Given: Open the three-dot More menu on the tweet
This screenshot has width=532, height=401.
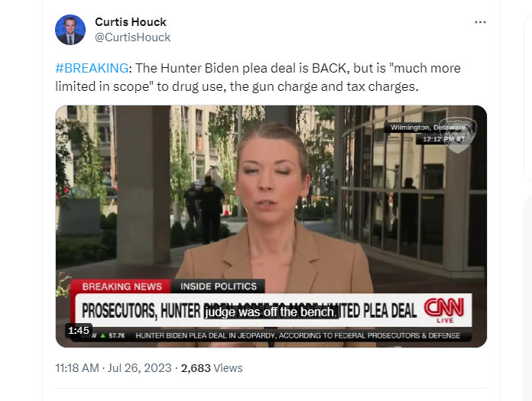Looking at the screenshot, I should pyautogui.click(x=480, y=22).
